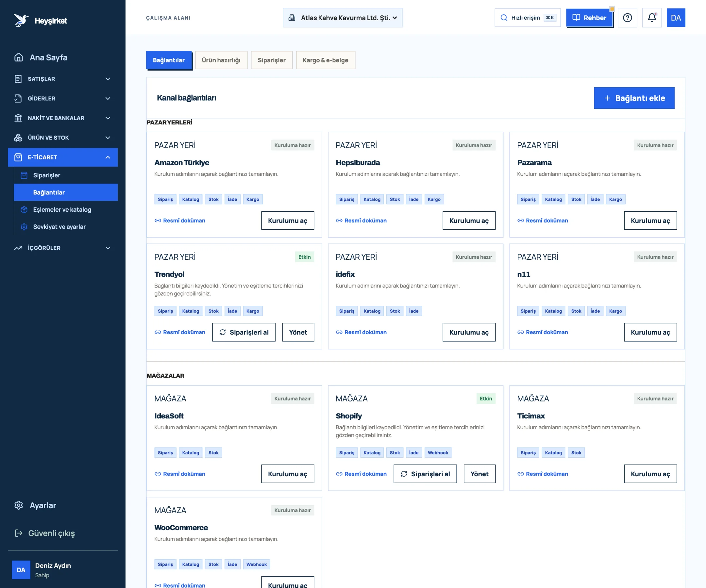Click the Hızlı erişim search field
Image resolution: width=706 pixels, height=588 pixels.
coord(528,18)
